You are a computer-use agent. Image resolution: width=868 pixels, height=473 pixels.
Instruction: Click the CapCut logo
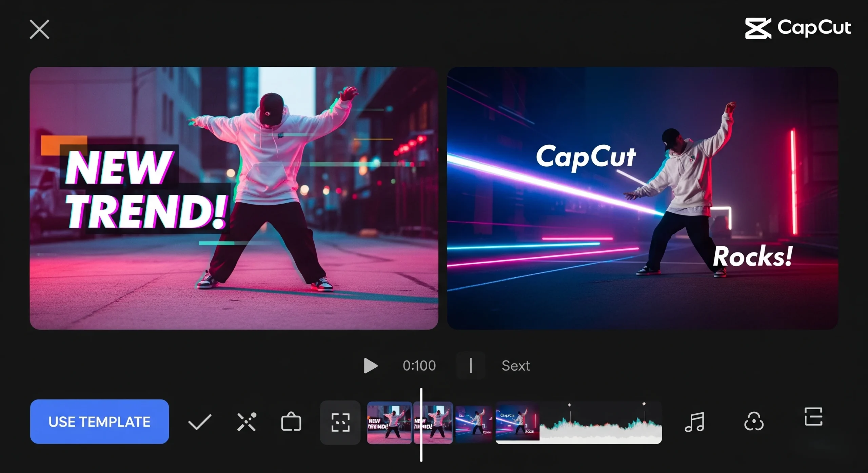tap(797, 28)
